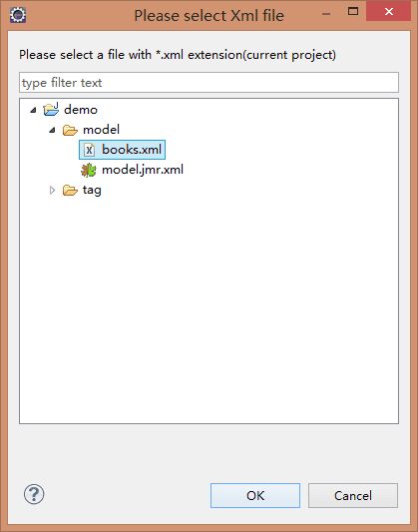418x532 pixels.
Task: Expand the tag folder node
Action: click(x=52, y=190)
